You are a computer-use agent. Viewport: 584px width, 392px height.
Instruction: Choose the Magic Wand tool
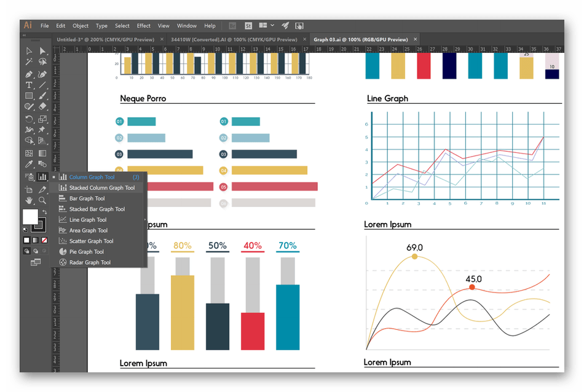(x=29, y=62)
